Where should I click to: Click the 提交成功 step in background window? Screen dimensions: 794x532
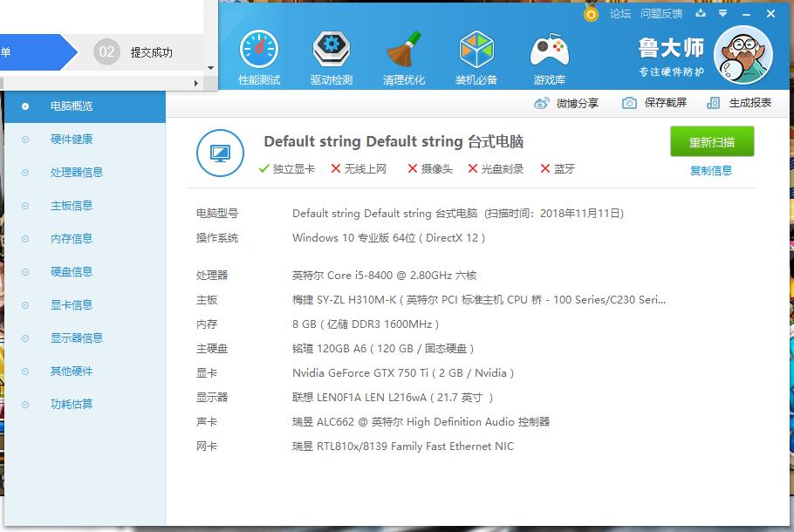coord(152,52)
